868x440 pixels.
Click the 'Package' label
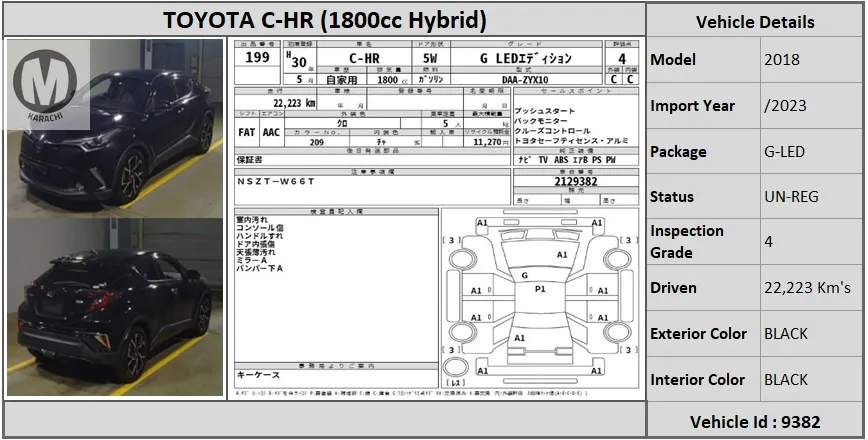[678, 152]
